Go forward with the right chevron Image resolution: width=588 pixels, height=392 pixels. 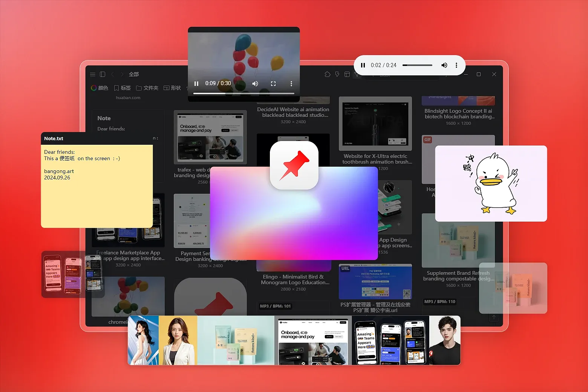[x=122, y=74]
